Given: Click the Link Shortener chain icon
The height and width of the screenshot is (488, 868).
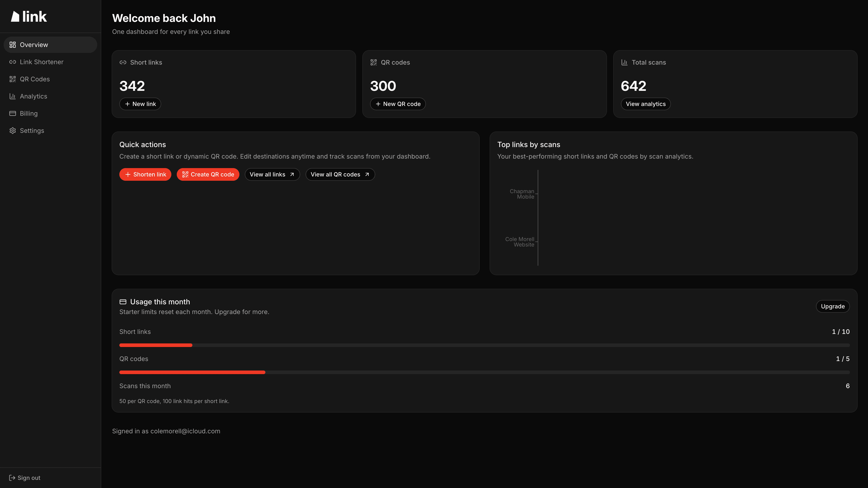Looking at the screenshot, I should 12,62.
